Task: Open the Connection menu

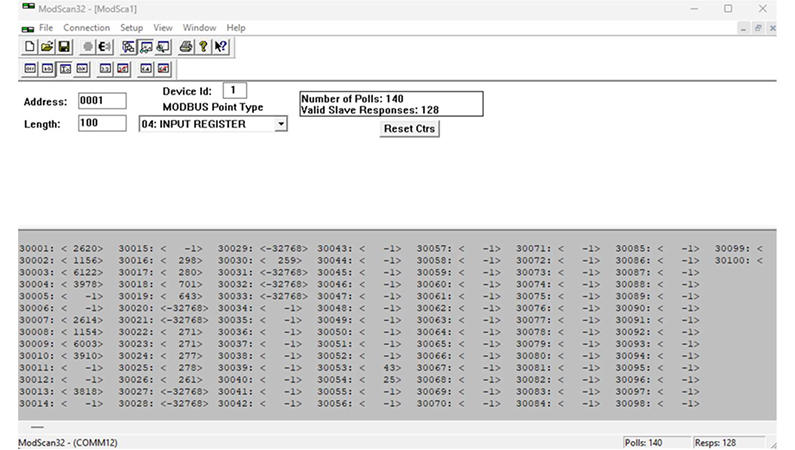Action: (x=86, y=28)
